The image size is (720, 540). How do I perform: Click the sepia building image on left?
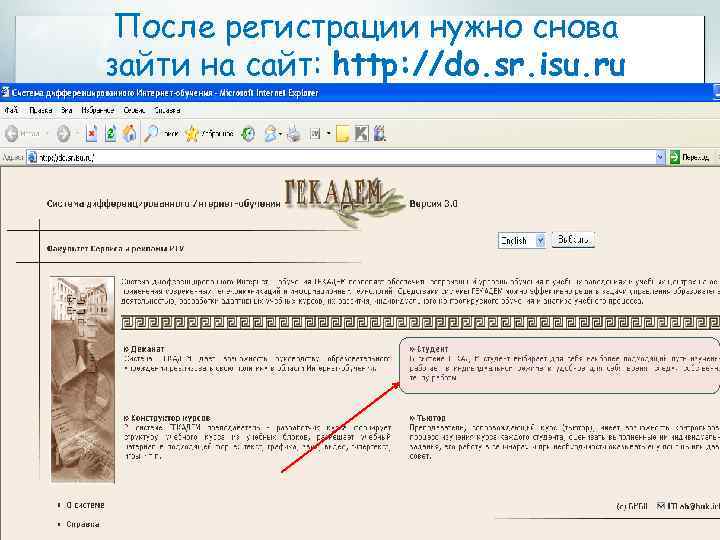click(83, 379)
